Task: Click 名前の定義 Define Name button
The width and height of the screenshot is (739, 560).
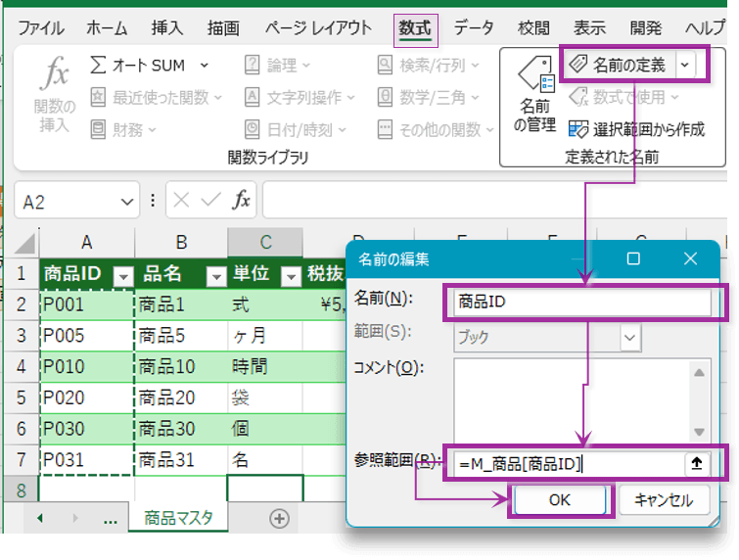Action: (619, 65)
